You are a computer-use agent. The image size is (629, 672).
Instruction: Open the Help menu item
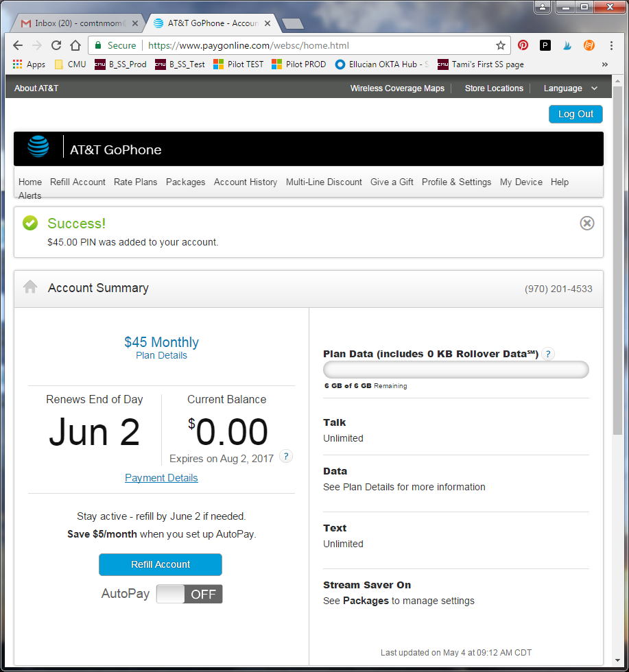pyautogui.click(x=560, y=182)
